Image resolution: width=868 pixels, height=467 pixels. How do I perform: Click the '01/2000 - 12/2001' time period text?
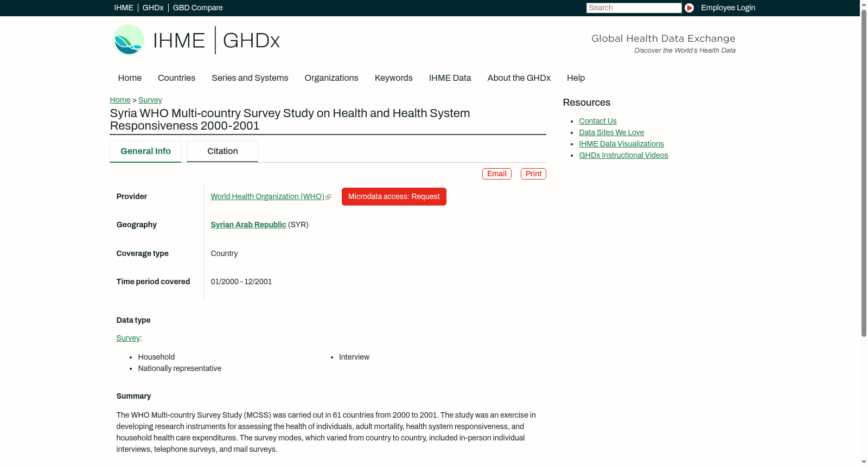241,282
